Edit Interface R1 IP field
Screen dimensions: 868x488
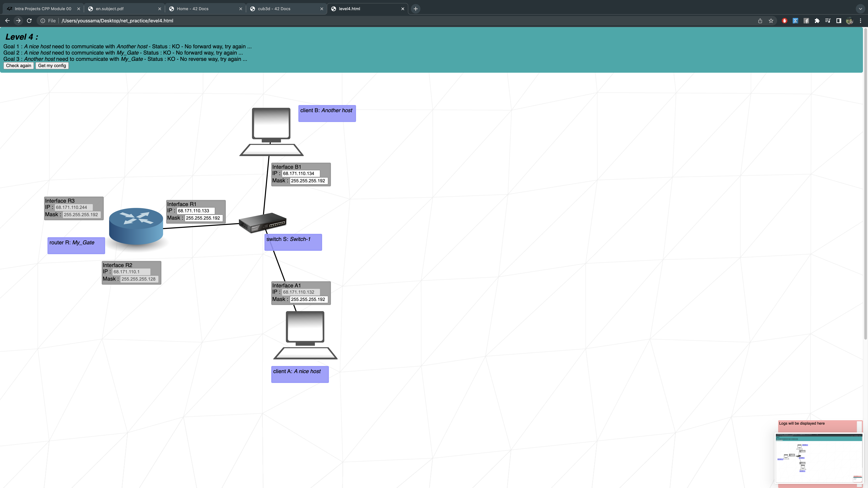(x=195, y=211)
